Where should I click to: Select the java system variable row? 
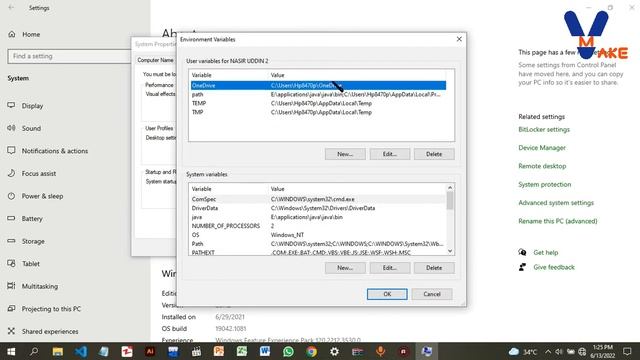[x=318, y=217]
